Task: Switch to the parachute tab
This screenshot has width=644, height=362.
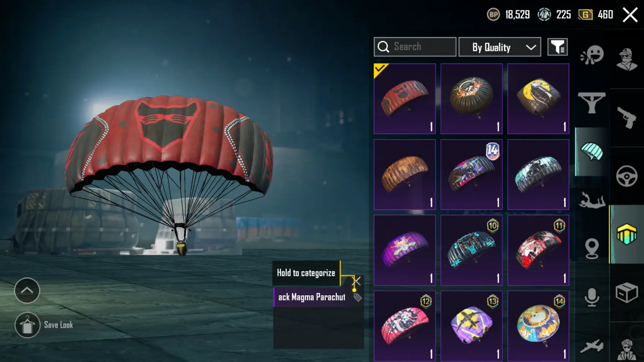Action: pos(592,152)
